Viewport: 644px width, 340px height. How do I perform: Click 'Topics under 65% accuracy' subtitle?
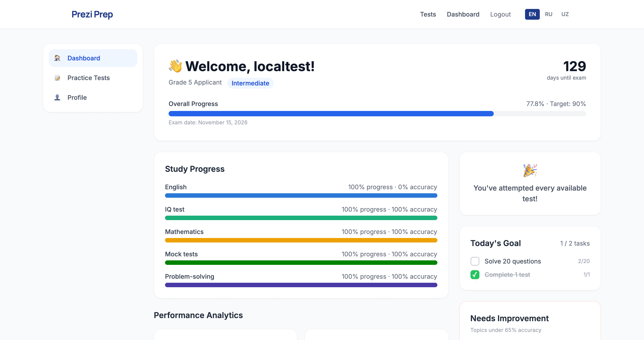click(506, 330)
